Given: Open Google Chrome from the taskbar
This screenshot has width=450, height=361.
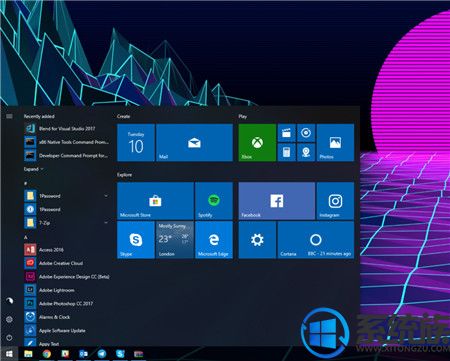Looking at the screenshot, I should [47, 354].
